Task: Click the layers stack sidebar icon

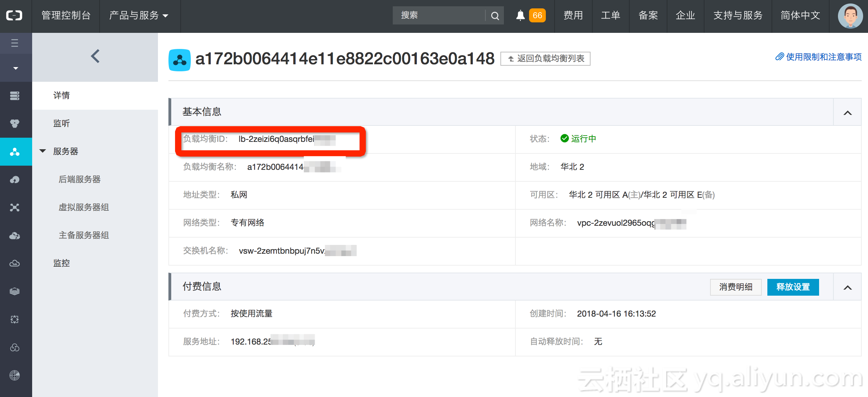Action: pos(15,291)
